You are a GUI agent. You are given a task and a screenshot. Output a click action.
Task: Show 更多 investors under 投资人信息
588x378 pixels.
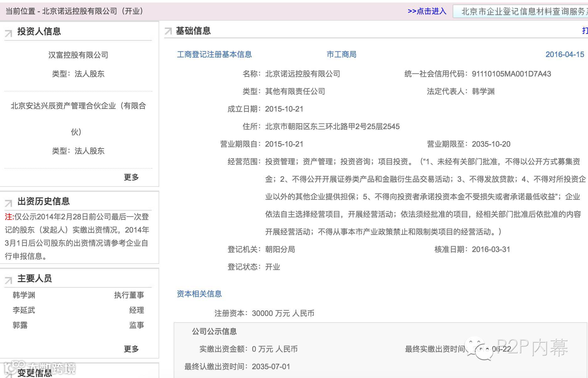(x=131, y=177)
